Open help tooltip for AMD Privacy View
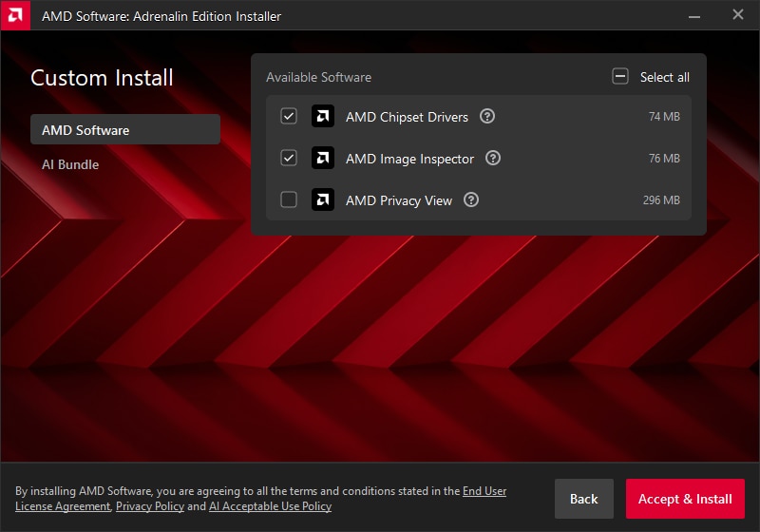The image size is (760, 532). tap(471, 200)
